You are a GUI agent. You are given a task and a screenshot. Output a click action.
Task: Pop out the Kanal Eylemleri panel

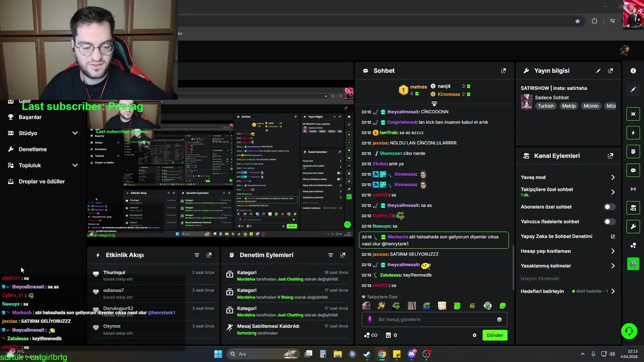pos(610,156)
